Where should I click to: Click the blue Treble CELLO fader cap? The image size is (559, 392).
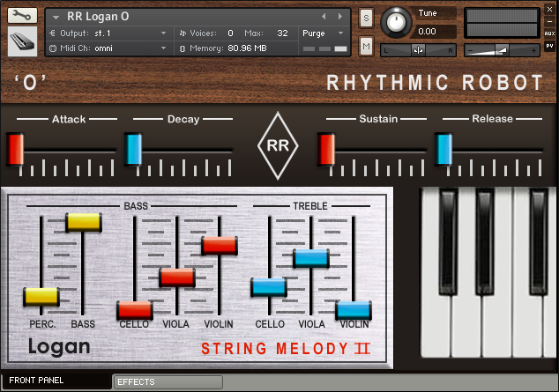[269, 287]
